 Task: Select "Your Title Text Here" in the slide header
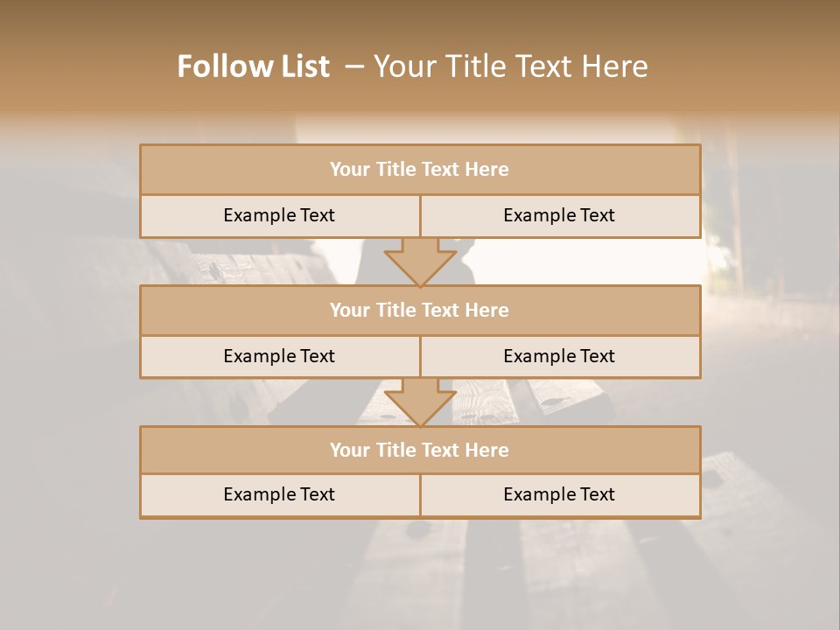510,66
